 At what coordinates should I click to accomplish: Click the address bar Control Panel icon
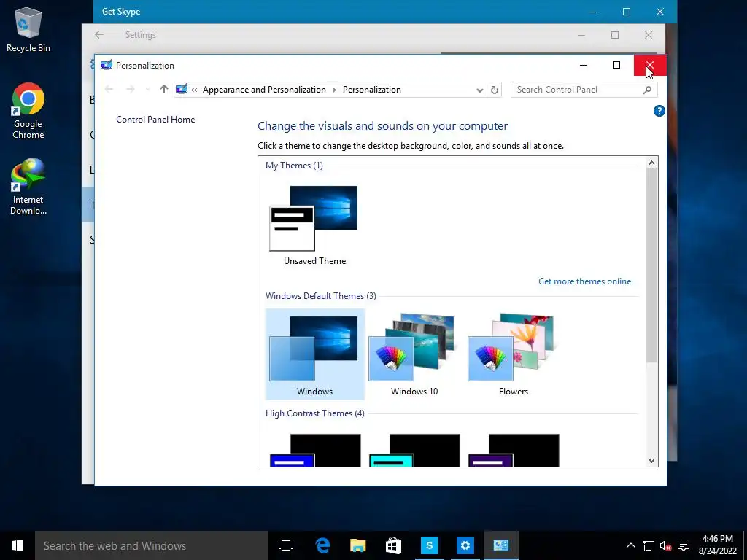tap(182, 90)
